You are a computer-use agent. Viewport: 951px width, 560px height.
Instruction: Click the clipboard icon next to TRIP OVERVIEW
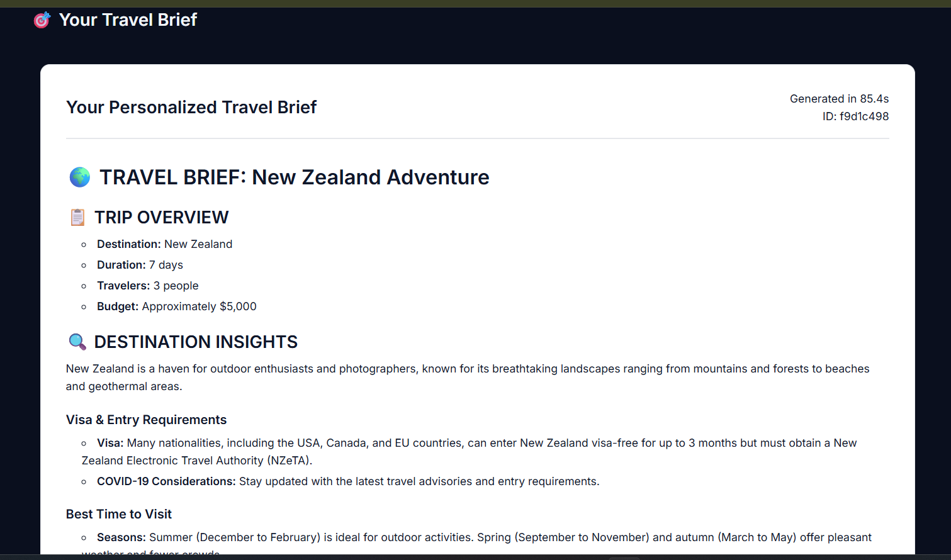[77, 217]
